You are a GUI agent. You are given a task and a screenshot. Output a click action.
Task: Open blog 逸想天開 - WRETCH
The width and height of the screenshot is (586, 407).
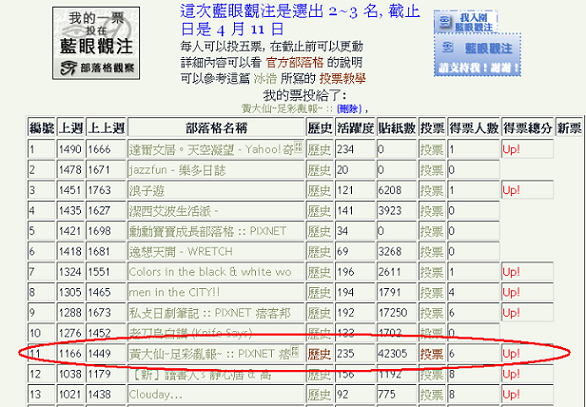click(x=181, y=252)
